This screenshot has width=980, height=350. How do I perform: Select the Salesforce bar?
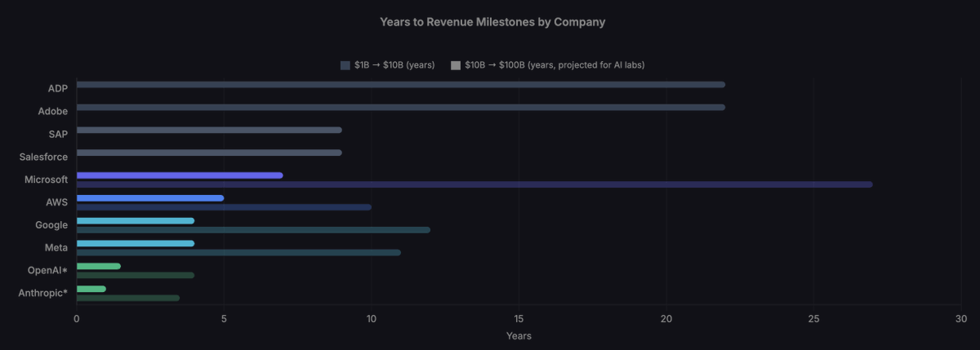209,153
